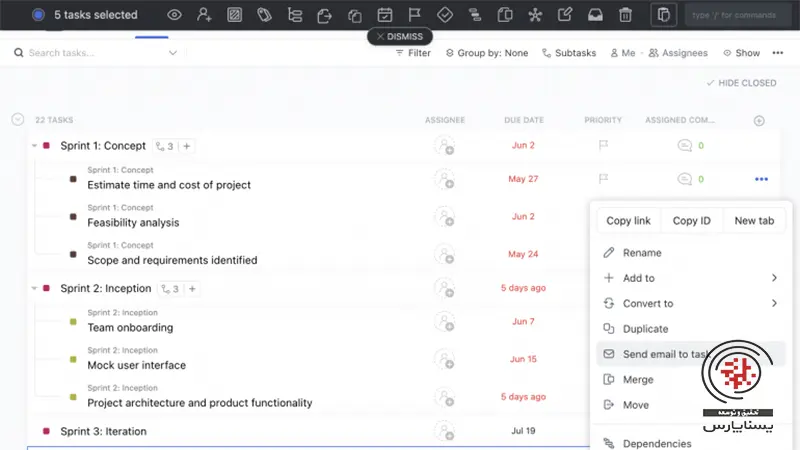Click the watchers eye icon in bulk toolbar

[175, 15]
